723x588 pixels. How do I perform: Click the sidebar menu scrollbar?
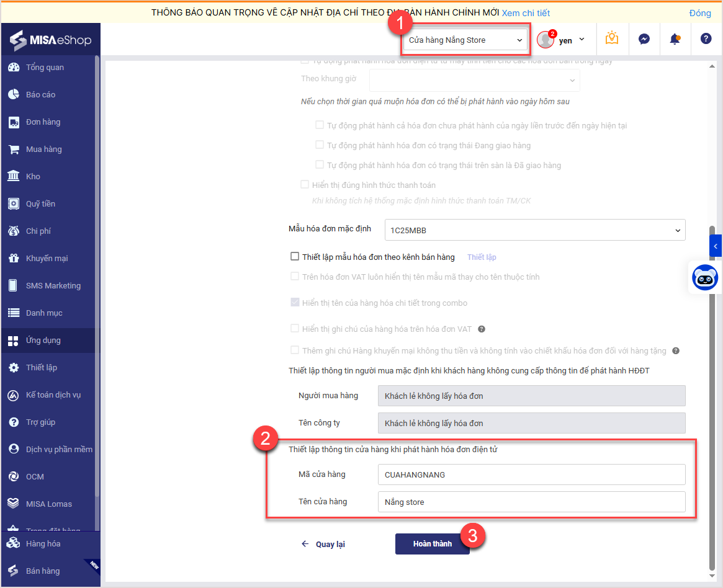[97, 277]
